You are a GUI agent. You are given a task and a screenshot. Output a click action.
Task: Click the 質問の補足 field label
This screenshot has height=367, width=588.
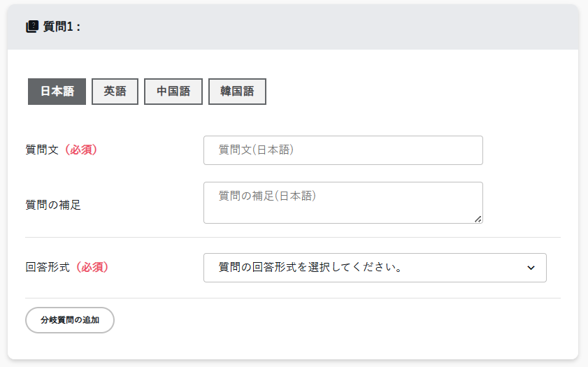pyautogui.click(x=53, y=206)
